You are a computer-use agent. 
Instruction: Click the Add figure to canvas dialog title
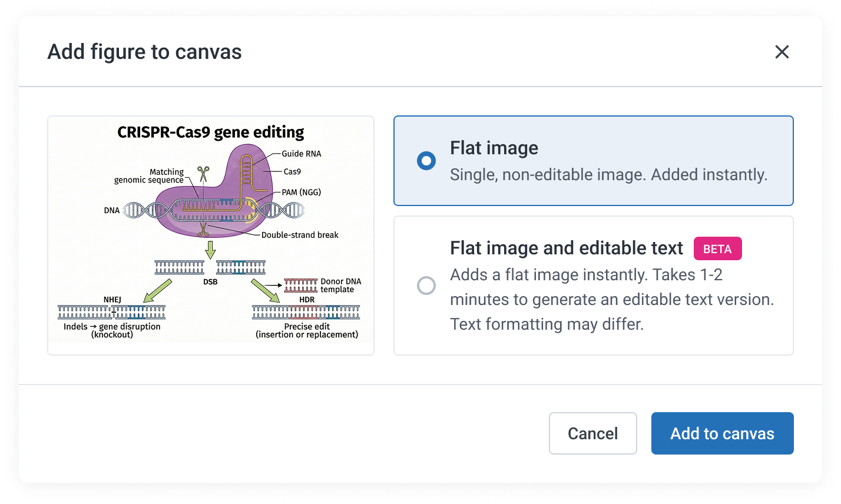tap(144, 52)
